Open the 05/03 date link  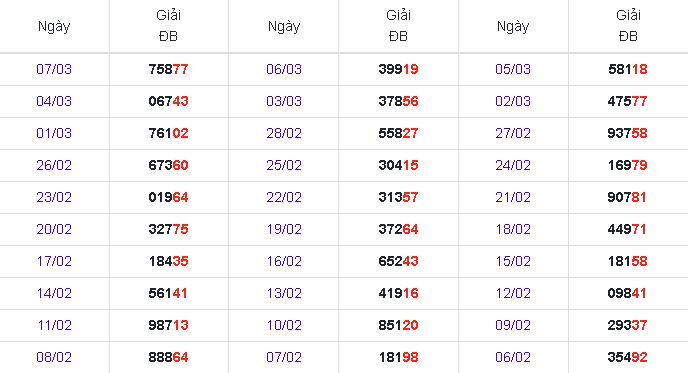(513, 69)
